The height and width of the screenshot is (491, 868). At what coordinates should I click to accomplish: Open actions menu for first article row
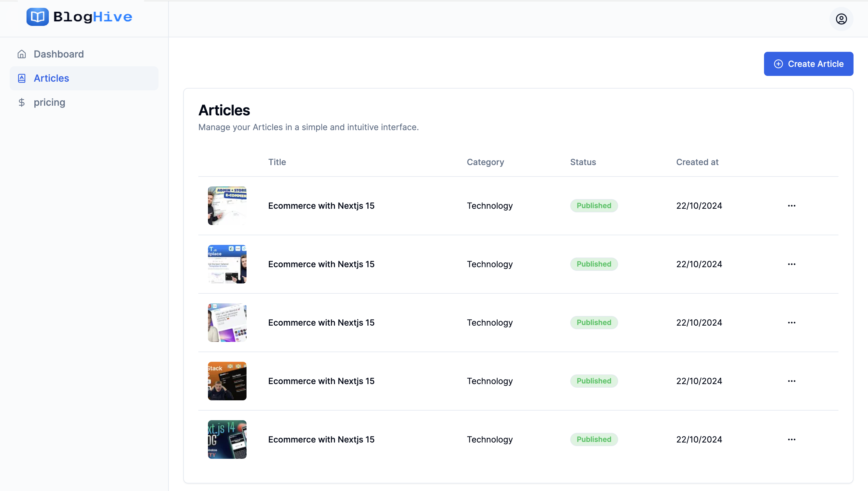point(791,206)
